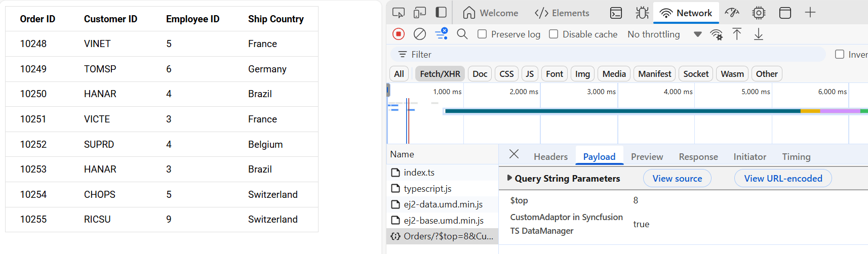Open the No throttling dropdown
Image resolution: width=868 pixels, height=254 pixels.
(664, 34)
